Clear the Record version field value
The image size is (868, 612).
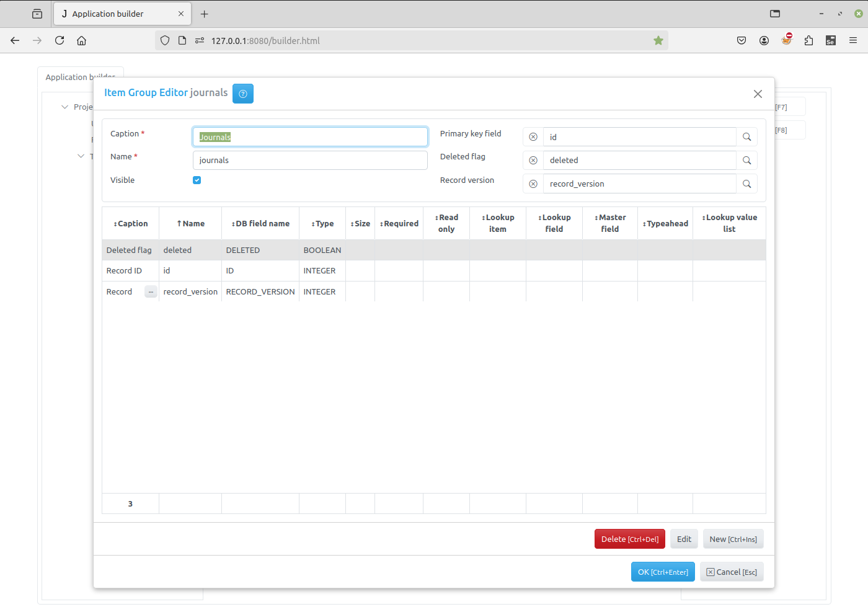point(533,184)
